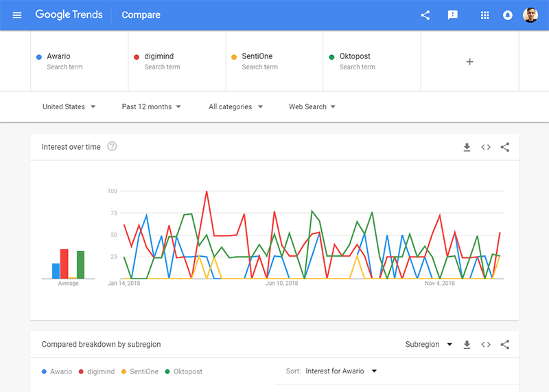549x392 pixels.
Task: Download Interest over time CSV
Action: [467, 147]
